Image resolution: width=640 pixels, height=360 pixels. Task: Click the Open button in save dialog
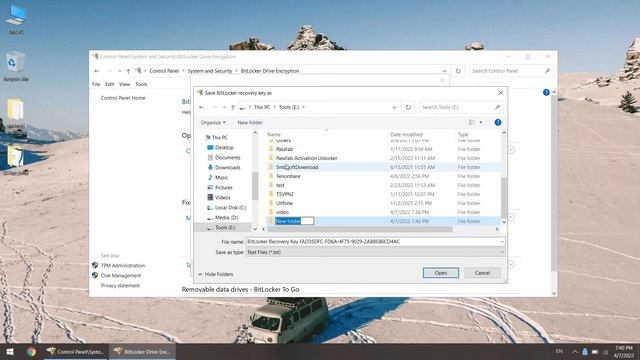440,273
